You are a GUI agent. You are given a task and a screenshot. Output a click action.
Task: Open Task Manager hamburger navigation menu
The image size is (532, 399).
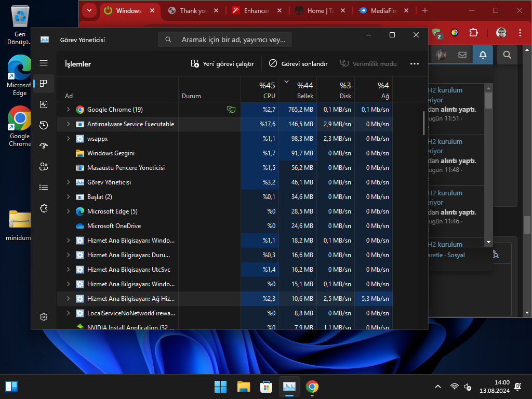coord(44,63)
